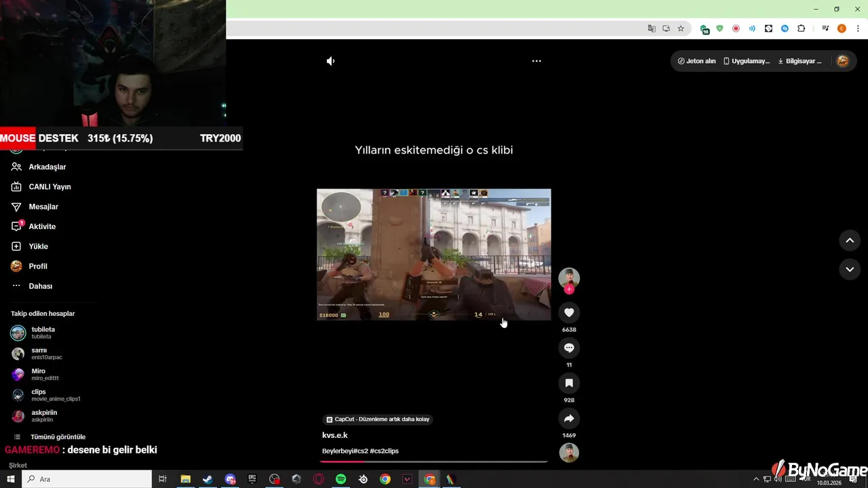Image resolution: width=868 pixels, height=488 pixels.
Task: Open the three-dot video options menu
Action: pyautogui.click(x=536, y=61)
